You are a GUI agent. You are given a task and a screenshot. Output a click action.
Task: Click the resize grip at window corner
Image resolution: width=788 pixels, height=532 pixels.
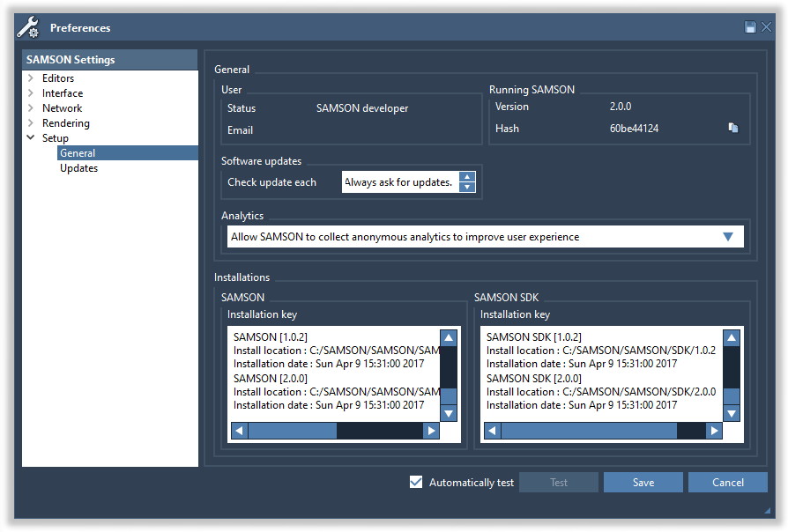tap(766, 510)
